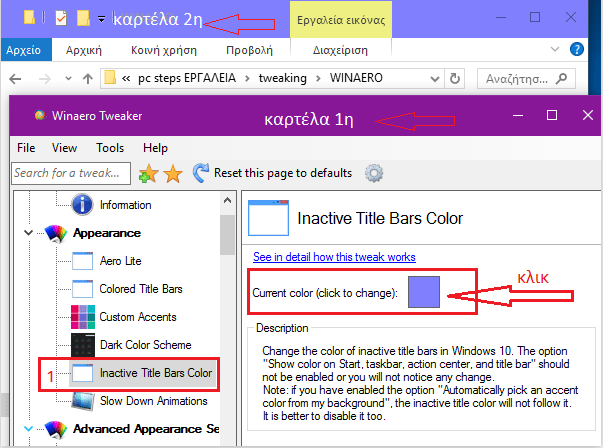
Task: Click the pc steps ΕΡΓΑΛΕΙΑ breadcrumb
Action: [187, 78]
